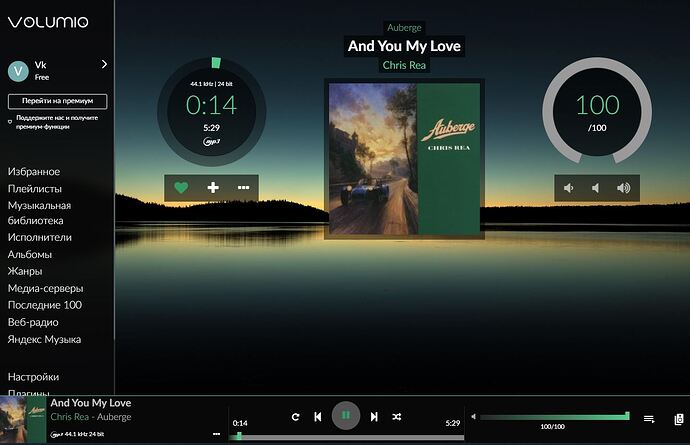Toggle shuffle mode in the player bar
Image resolution: width=690 pixels, height=445 pixels.
click(x=396, y=416)
